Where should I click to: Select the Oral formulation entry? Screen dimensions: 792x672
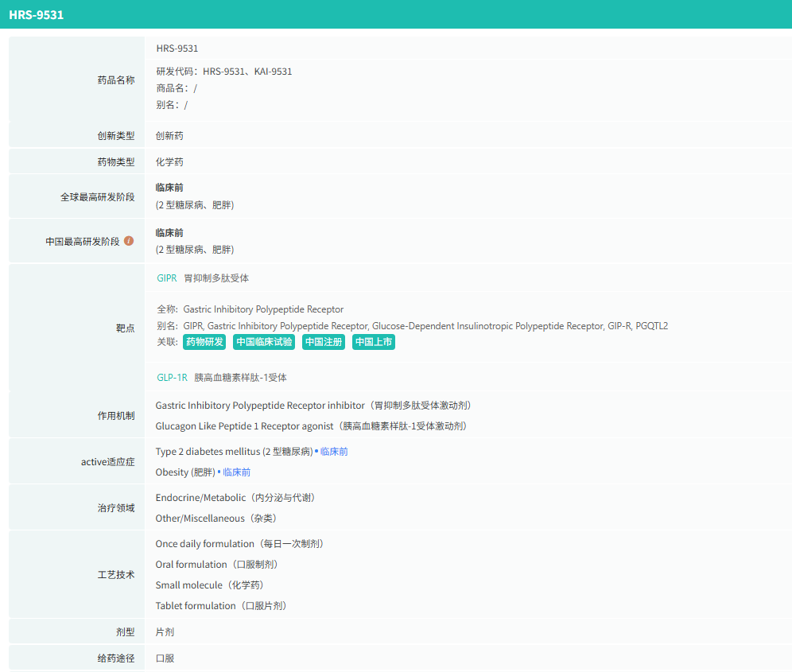coord(216,565)
